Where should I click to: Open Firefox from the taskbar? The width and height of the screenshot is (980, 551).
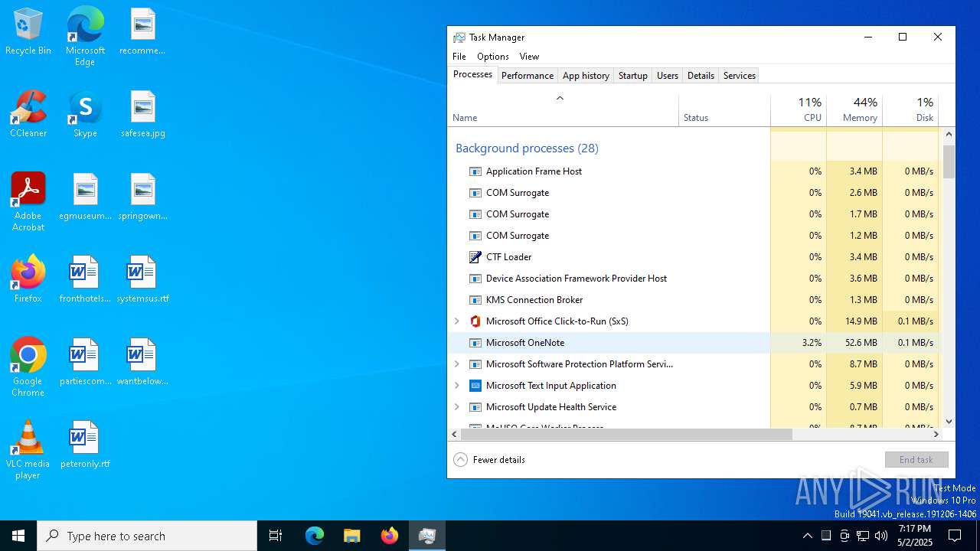click(390, 536)
